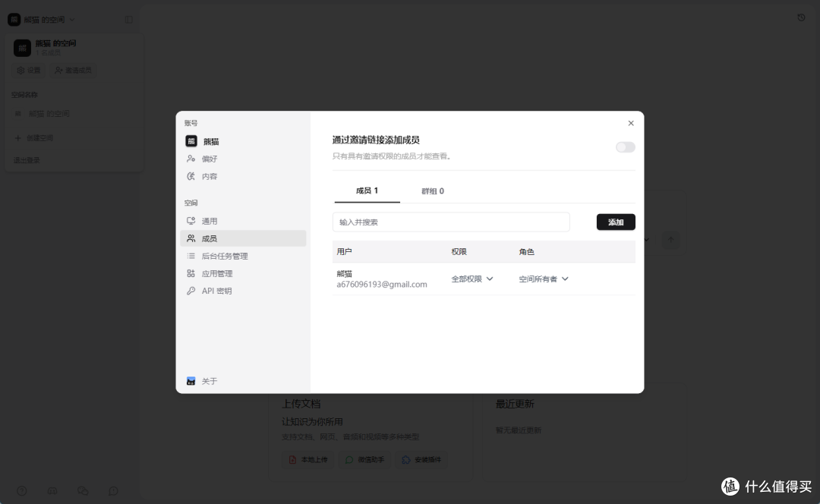
Task: Click the email a676096193@gmail.com
Action: click(382, 285)
